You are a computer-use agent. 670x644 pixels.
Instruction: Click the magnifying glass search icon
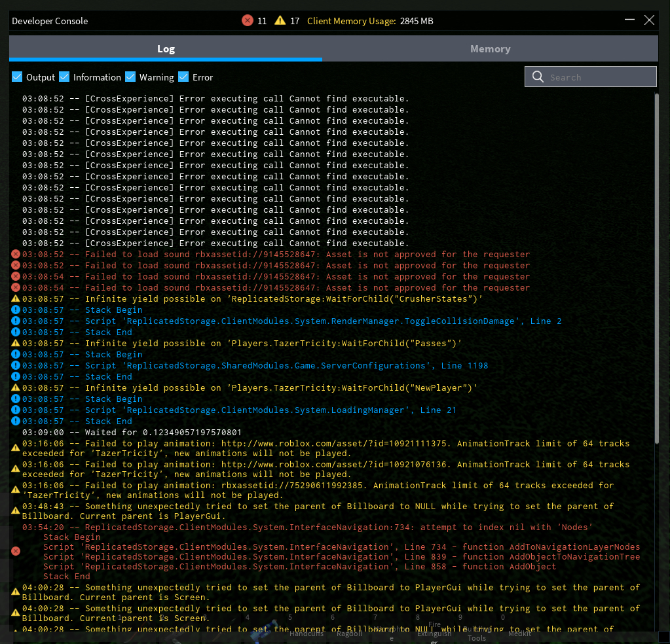538,77
